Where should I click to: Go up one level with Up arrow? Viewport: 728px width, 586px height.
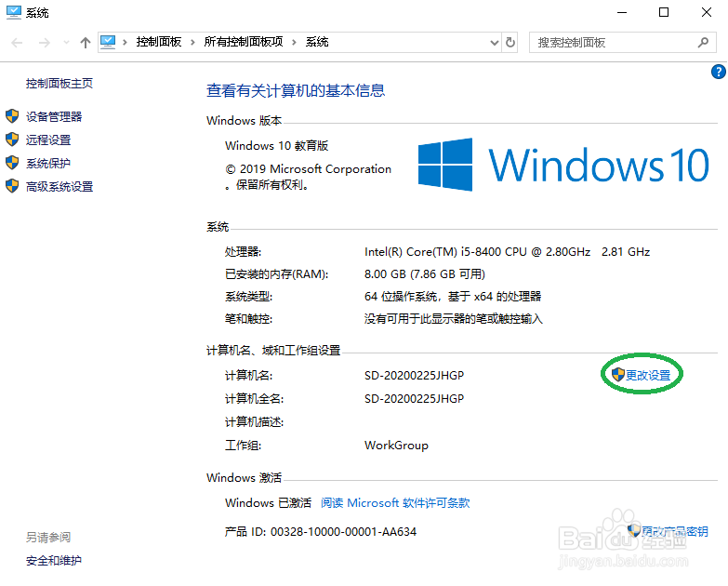[x=85, y=43]
